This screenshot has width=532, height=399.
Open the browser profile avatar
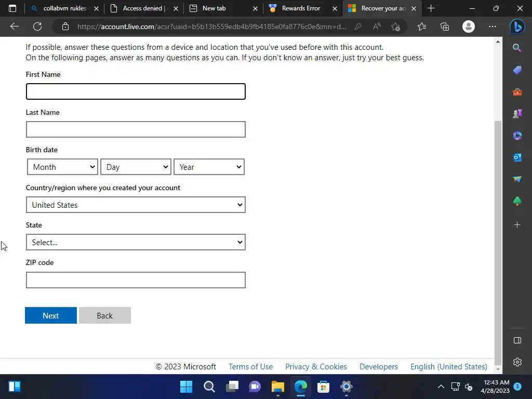[x=469, y=26]
